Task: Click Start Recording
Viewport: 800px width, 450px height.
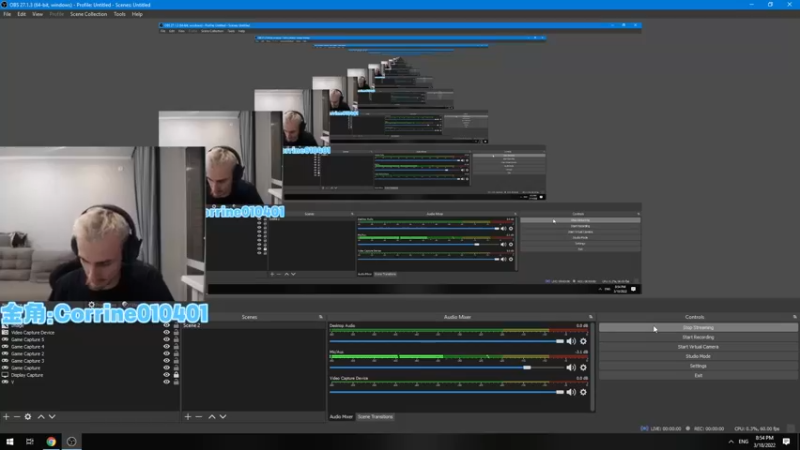Action: click(698, 337)
